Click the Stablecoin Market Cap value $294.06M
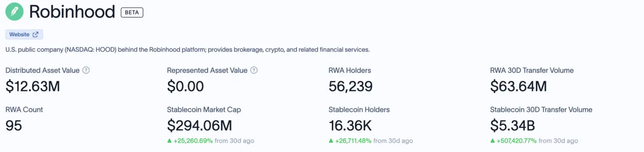The image size is (644, 152). click(x=200, y=125)
